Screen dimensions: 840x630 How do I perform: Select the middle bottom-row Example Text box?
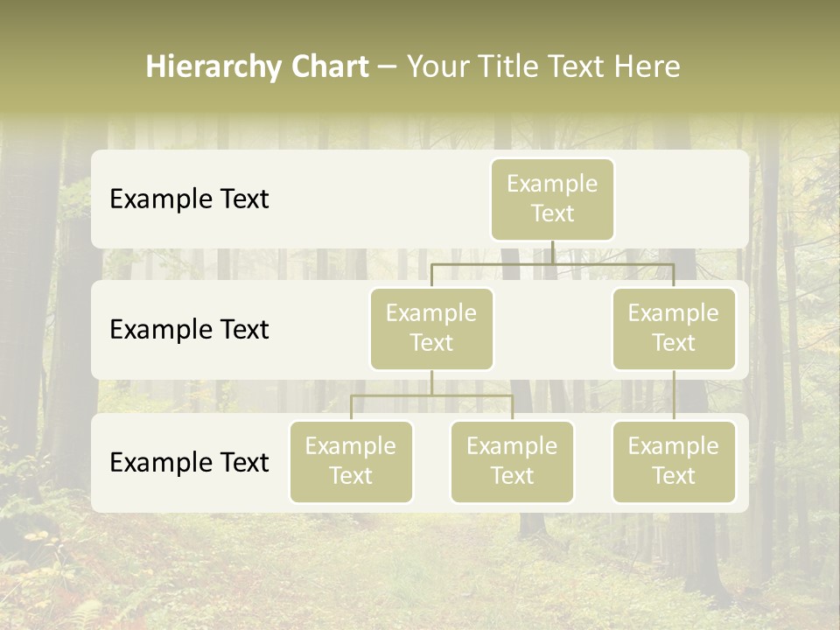coord(512,462)
